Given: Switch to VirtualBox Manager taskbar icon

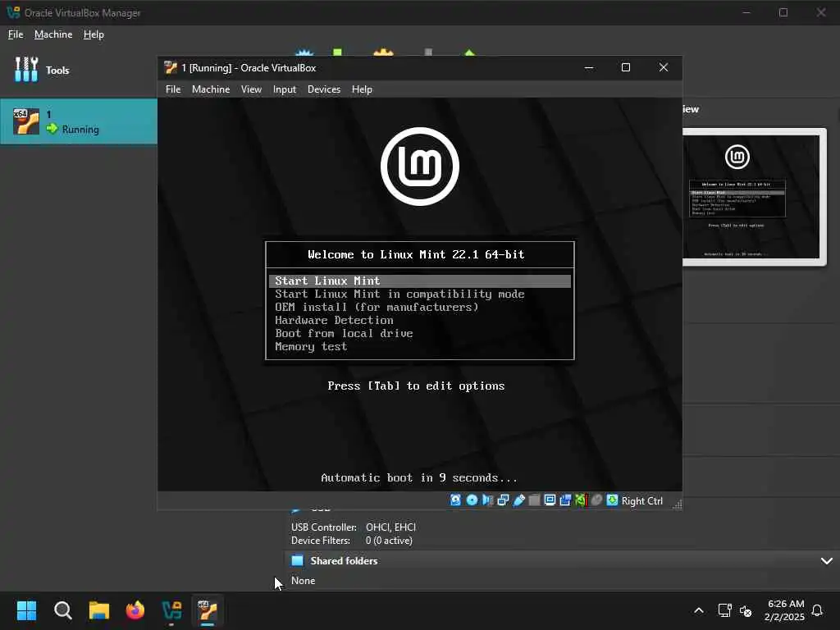Looking at the screenshot, I should 171,610.
